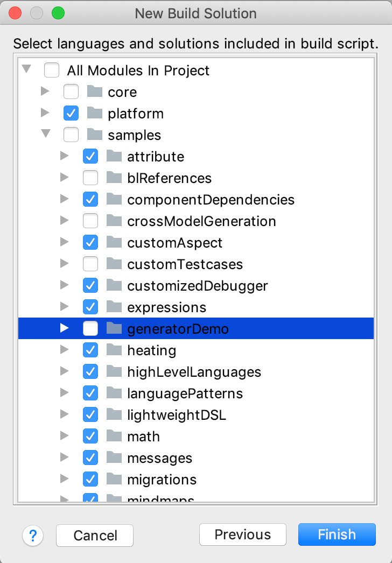Click the folder icon next to core

tap(95, 92)
